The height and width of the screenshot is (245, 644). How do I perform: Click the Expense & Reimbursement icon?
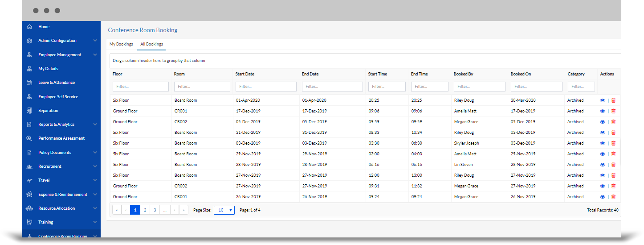(x=29, y=195)
